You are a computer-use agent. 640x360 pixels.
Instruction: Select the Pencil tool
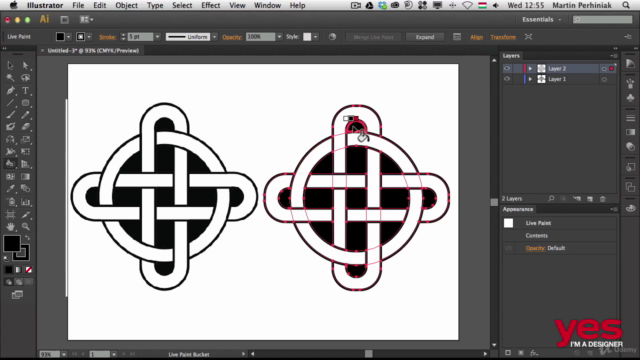[x=25, y=115]
